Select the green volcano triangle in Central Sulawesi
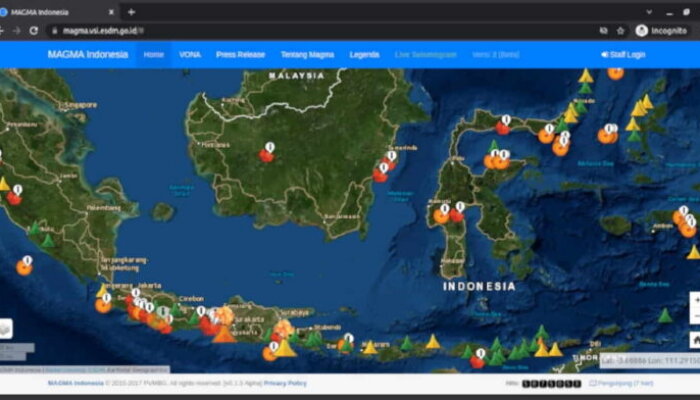 click(493, 146)
